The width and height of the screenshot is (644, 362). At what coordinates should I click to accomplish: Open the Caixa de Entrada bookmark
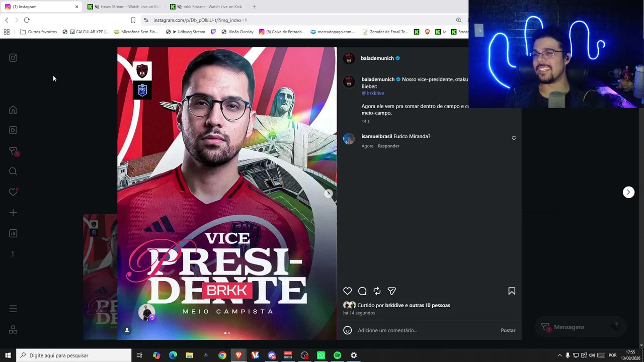tap(282, 32)
